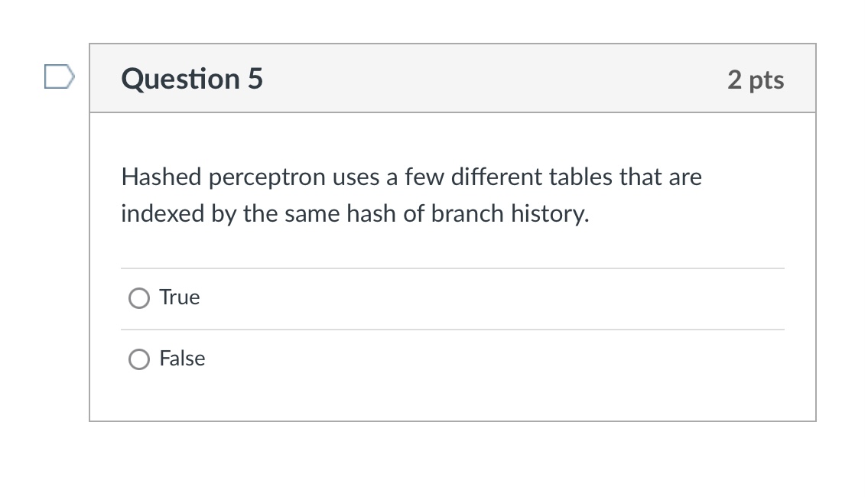Viewport: 868px width, 497px height.
Task: Click the answer option row for False
Action: [453, 359]
